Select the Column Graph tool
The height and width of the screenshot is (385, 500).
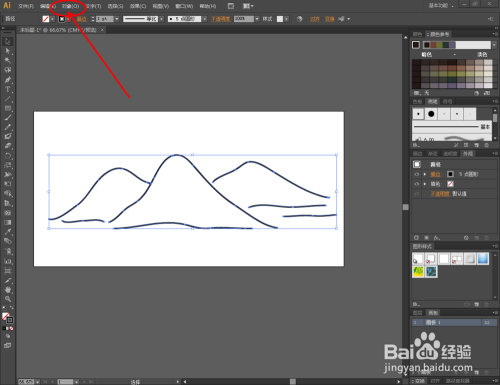[x=8, y=261]
